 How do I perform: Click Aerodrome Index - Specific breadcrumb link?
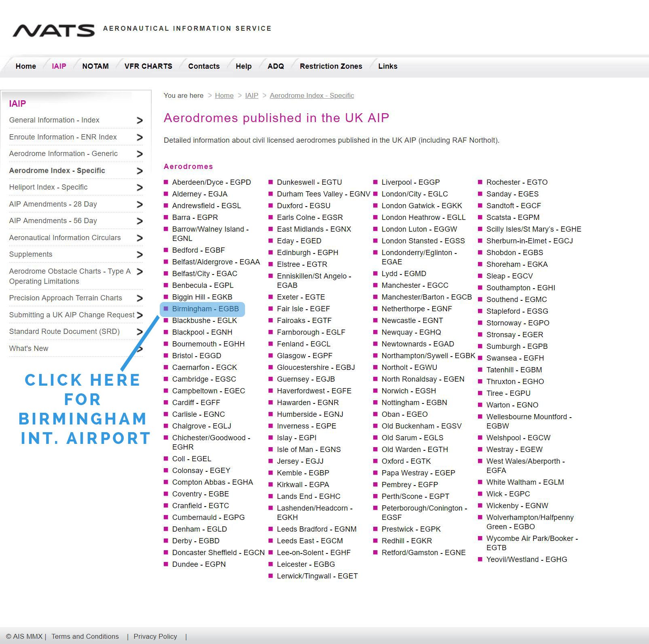pyautogui.click(x=312, y=95)
